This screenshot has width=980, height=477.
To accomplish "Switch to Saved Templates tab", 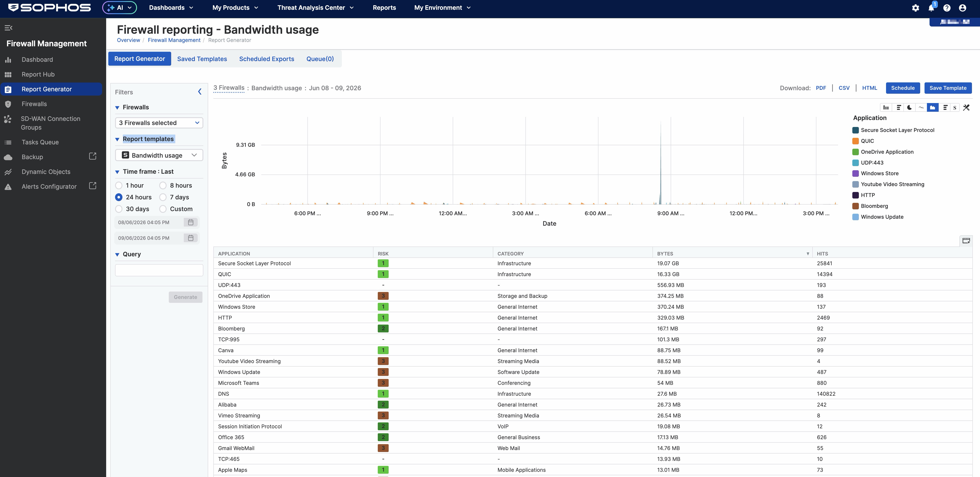I will (202, 59).
